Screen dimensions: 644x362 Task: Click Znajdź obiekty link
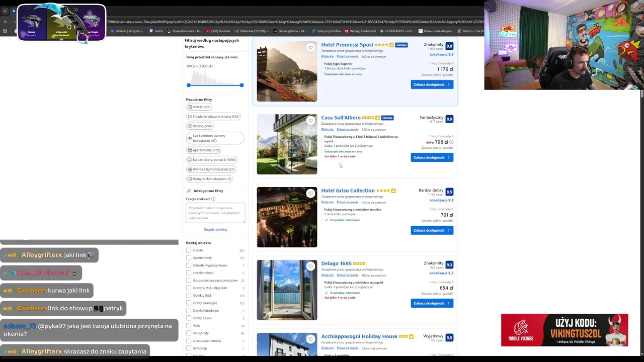215,230
